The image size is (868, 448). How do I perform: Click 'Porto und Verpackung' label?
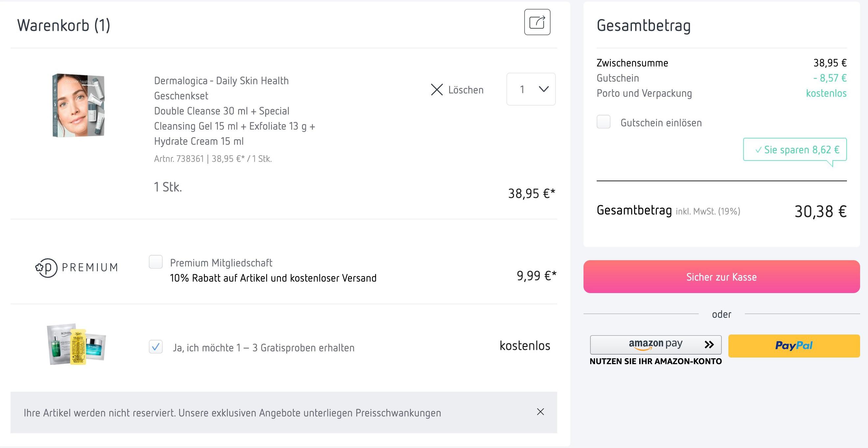coord(644,93)
